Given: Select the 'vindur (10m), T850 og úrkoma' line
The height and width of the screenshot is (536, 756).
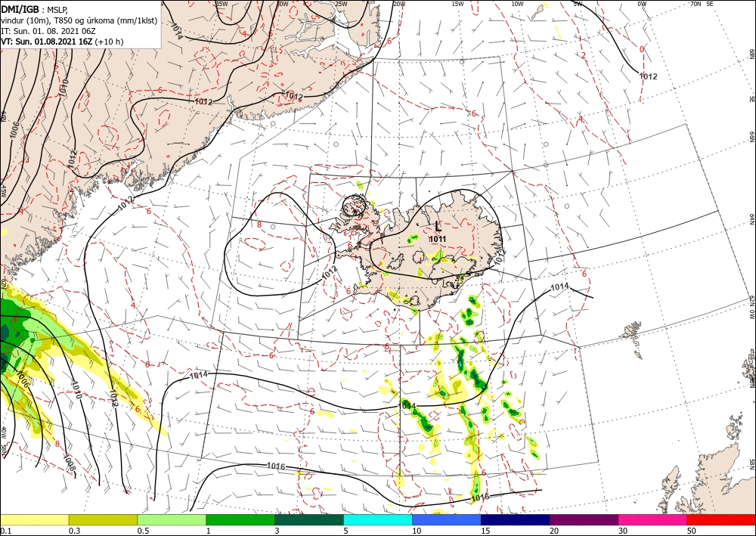Looking at the screenshot, I should [x=79, y=20].
